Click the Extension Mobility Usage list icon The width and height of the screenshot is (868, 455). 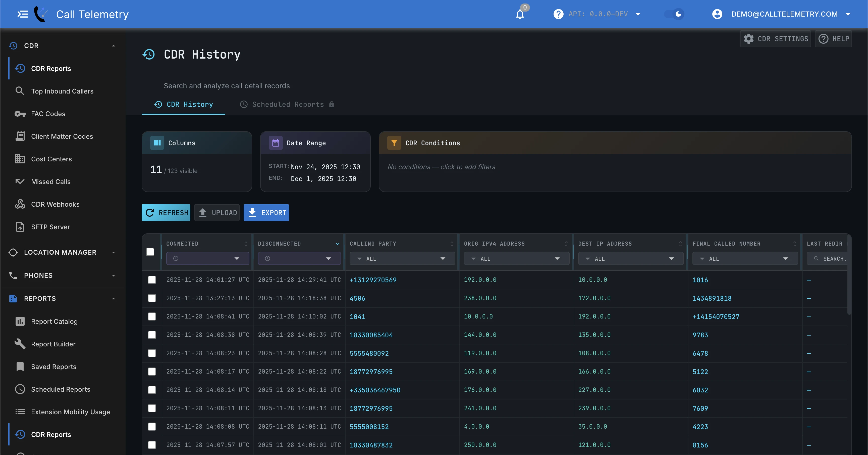(20, 412)
